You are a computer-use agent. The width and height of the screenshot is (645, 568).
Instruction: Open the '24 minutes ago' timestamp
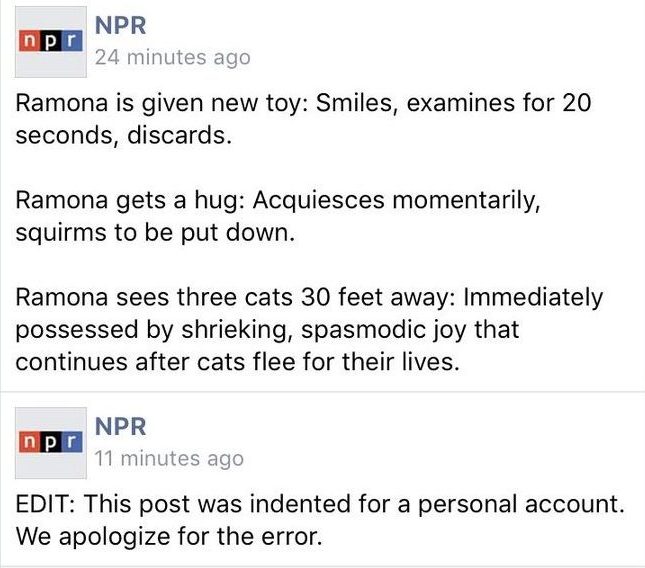[x=171, y=58]
